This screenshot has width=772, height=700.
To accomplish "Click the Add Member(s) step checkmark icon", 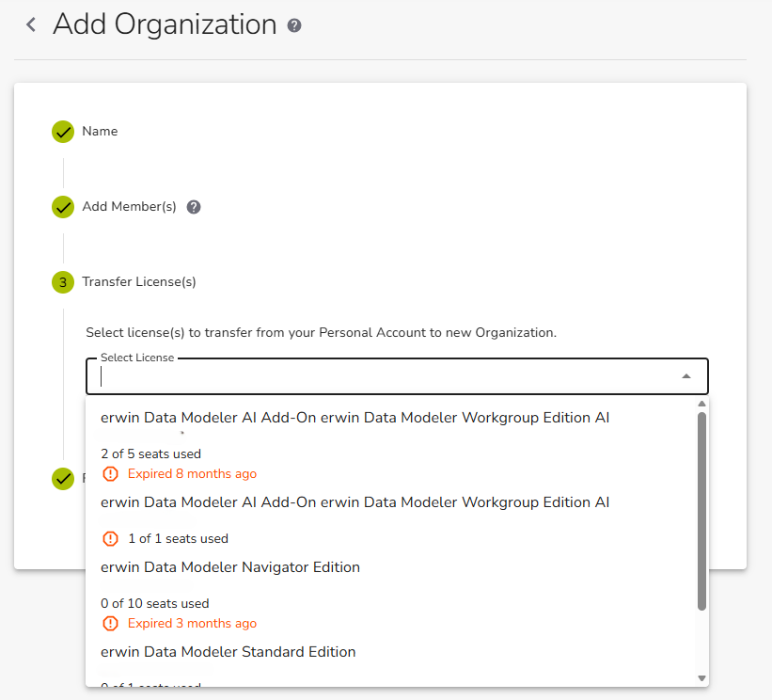I will coord(63,207).
